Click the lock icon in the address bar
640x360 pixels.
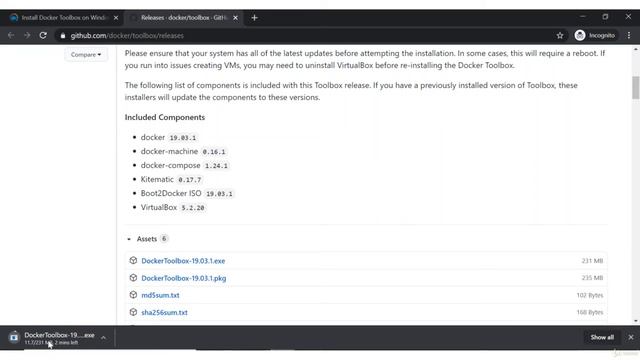coord(62,36)
